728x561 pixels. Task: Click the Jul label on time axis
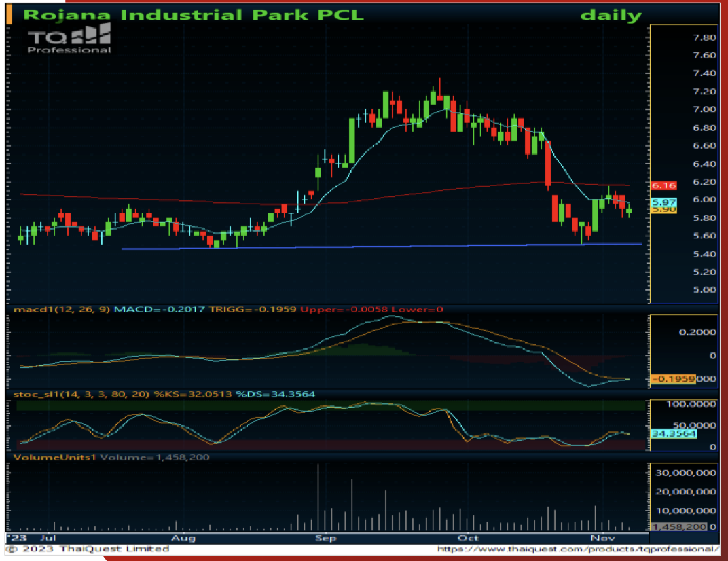point(48,538)
